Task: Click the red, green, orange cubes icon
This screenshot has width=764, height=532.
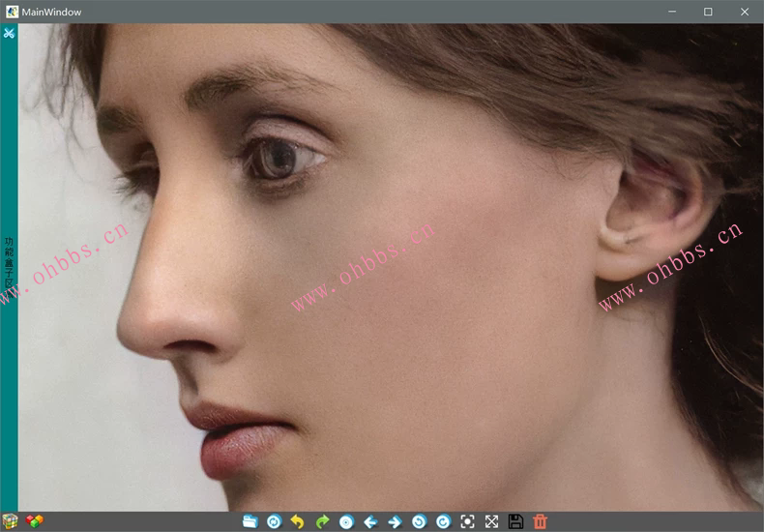Action: (x=35, y=521)
